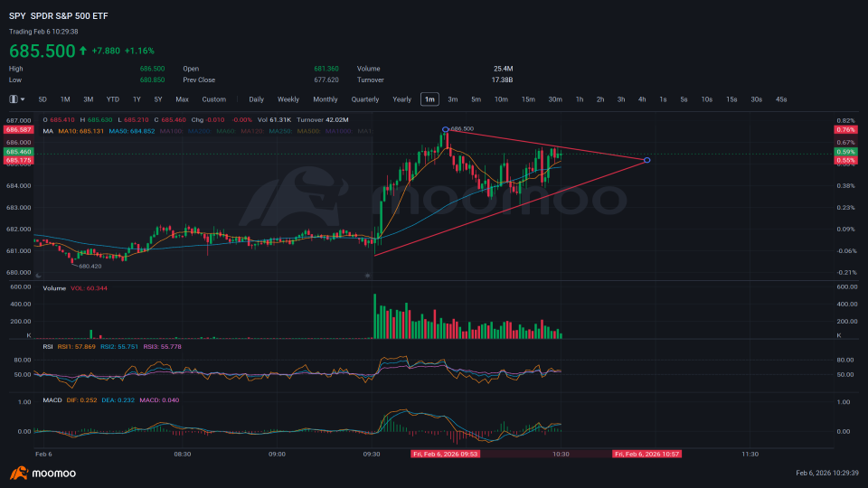This screenshot has width=868, height=488.
Task: Click DIF: 0.252 value
Action: click(x=82, y=400)
